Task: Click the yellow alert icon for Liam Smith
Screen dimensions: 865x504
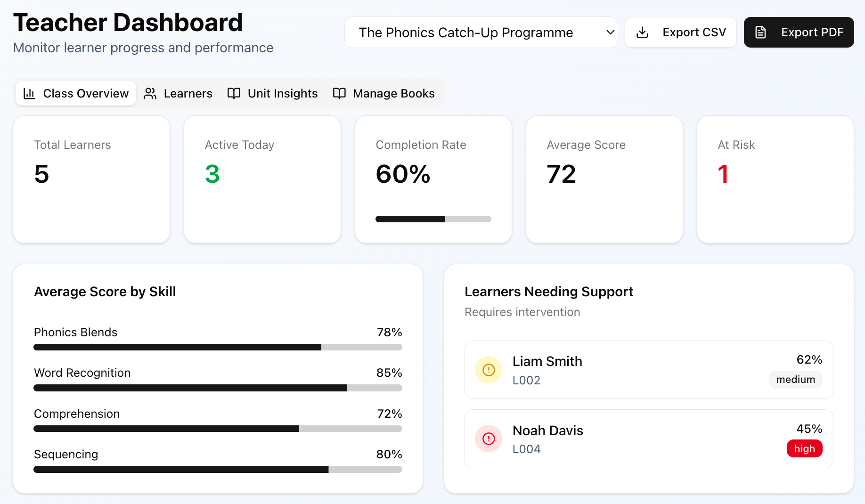Action: pyautogui.click(x=489, y=370)
